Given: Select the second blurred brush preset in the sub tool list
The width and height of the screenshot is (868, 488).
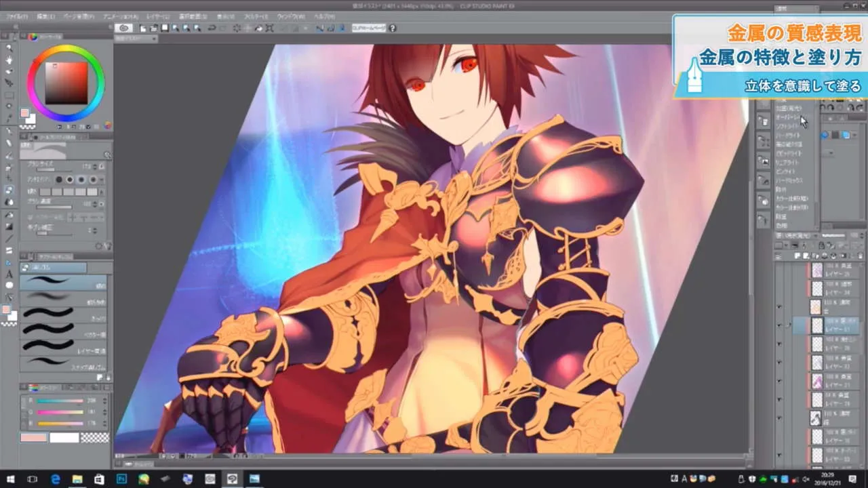Looking at the screenshot, I should point(47,296).
